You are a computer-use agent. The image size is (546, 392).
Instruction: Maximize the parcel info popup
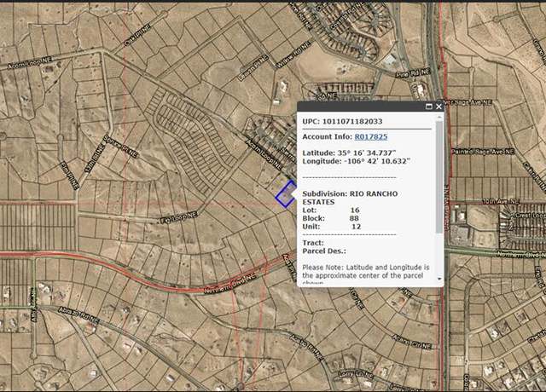coord(429,107)
